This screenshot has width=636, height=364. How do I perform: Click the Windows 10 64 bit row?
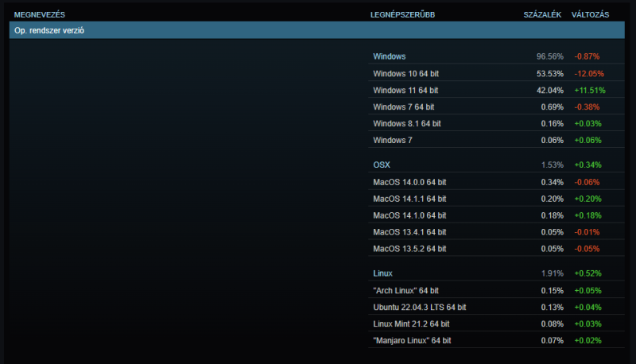(496, 73)
